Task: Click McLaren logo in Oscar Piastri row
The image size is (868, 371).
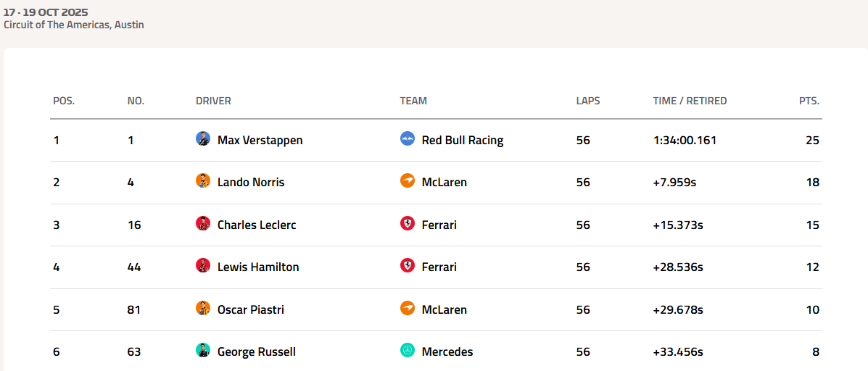Action: [408, 309]
